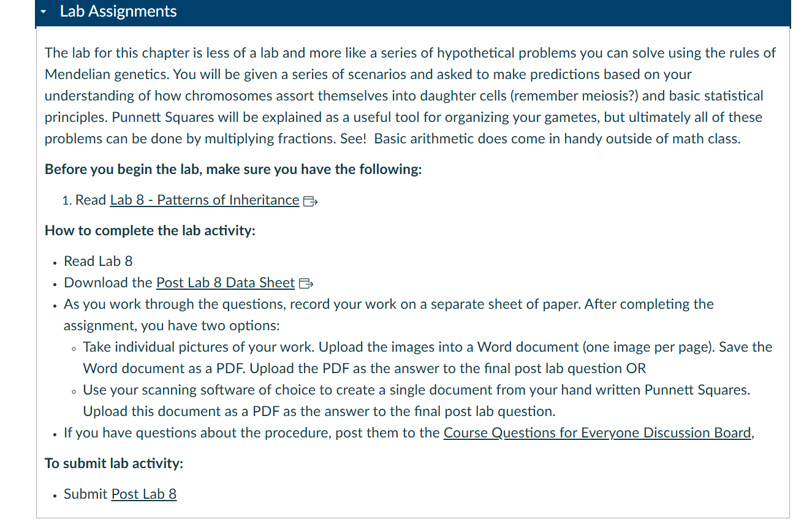Click 'How to complete the lab activity' heading
Viewport: 812px width, 530px height.
[150, 231]
